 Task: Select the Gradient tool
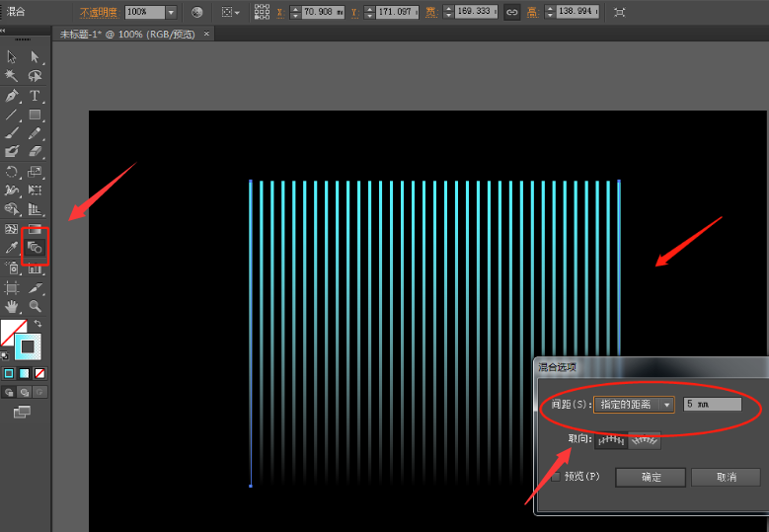click(35, 229)
